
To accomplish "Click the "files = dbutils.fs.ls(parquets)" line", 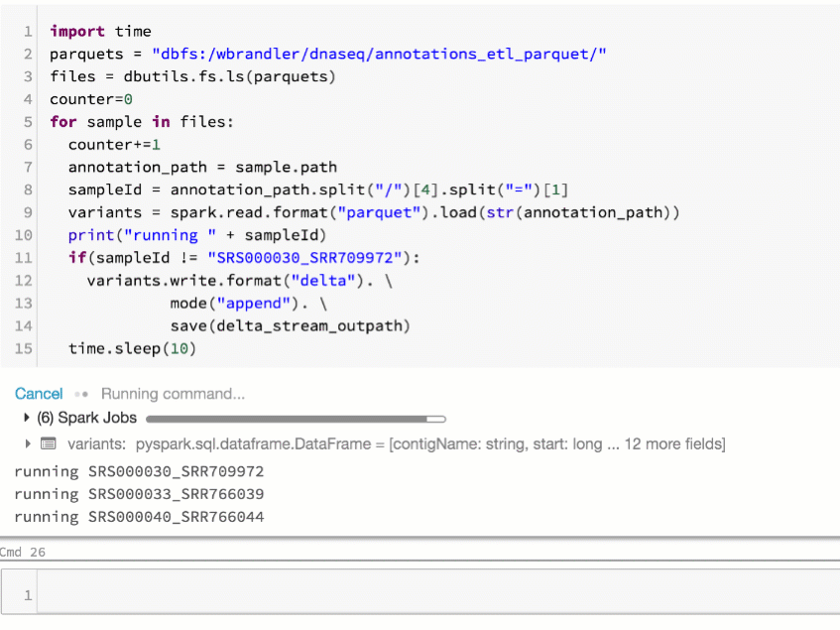I will (x=192, y=76).
